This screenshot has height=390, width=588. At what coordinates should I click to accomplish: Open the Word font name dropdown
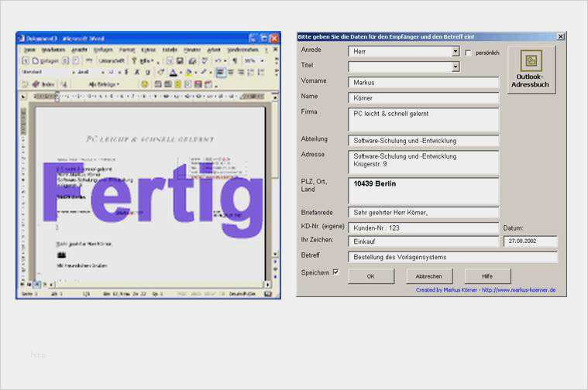[x=102, y=72]
